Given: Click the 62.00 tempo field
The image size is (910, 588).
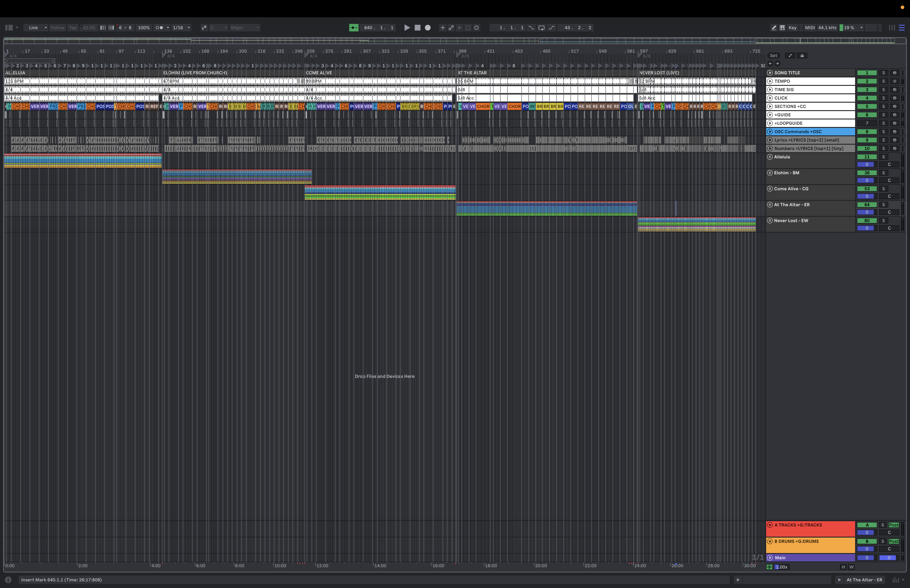Looking at the screenshot, I should [89, 27].
